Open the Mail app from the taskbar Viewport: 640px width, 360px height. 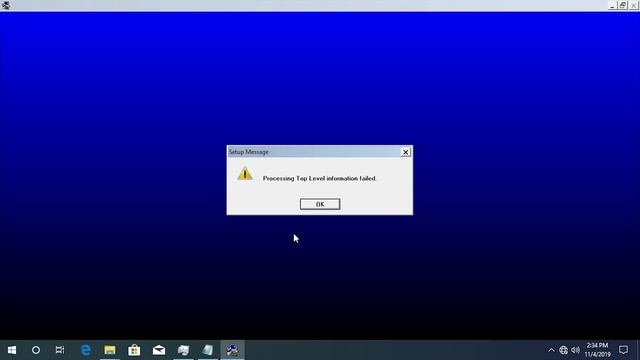159,350
